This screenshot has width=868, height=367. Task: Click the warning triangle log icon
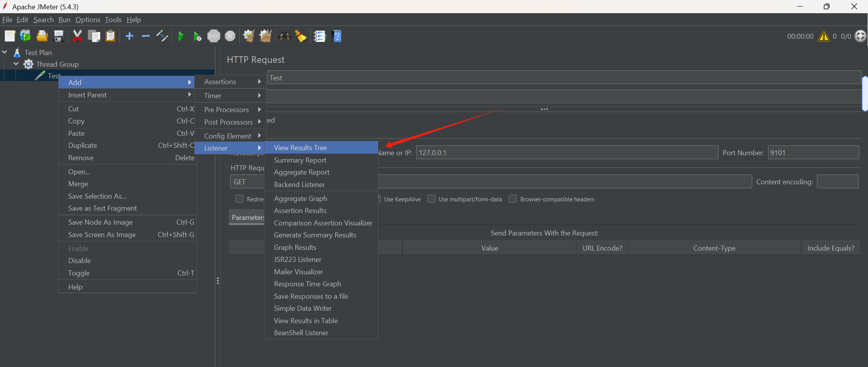(x=823, y=36)
